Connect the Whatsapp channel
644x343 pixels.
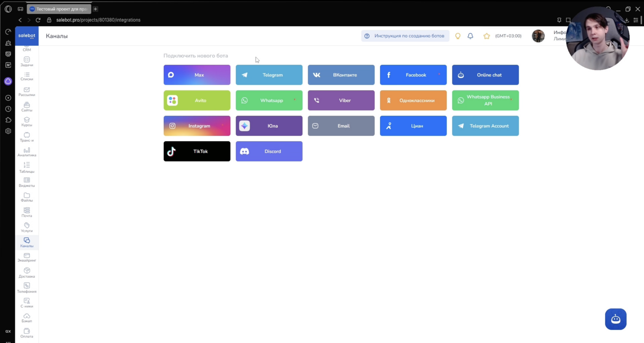(269, 100)
